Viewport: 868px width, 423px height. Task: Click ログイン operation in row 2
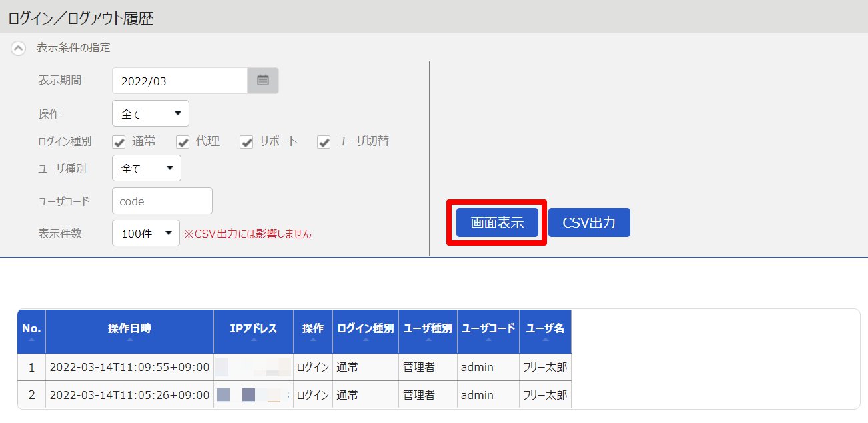[x=313, y=395]
